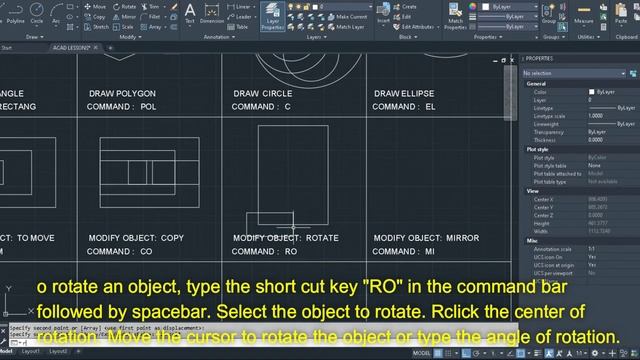640x360 pixels.
Task: Expand the Properties panel dropdown
Action: coord(488,37)
